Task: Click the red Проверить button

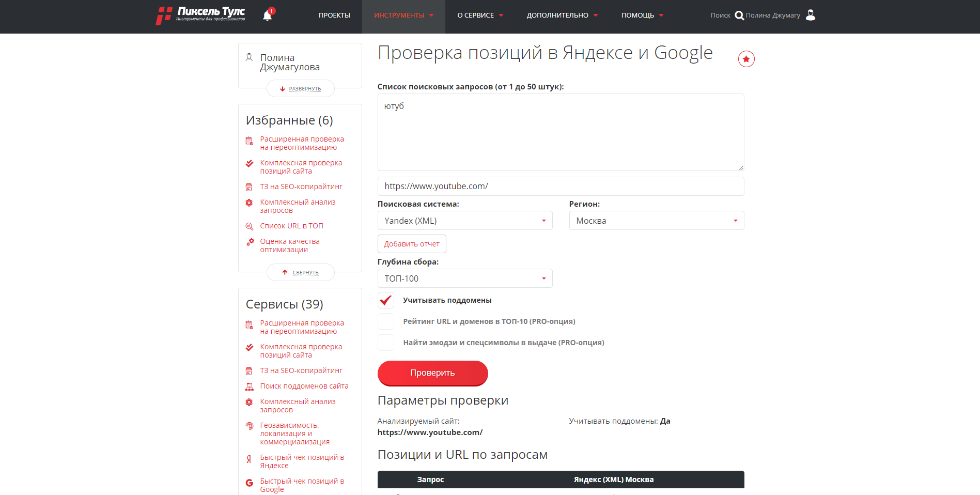Action: click(432, 373)
